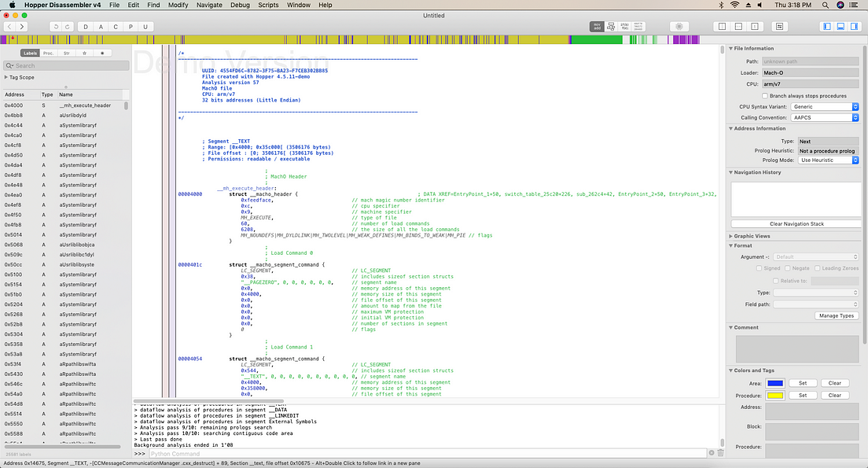Open the Modify menu
Screen dimensions: 868x468
click(x=178, y=5)
